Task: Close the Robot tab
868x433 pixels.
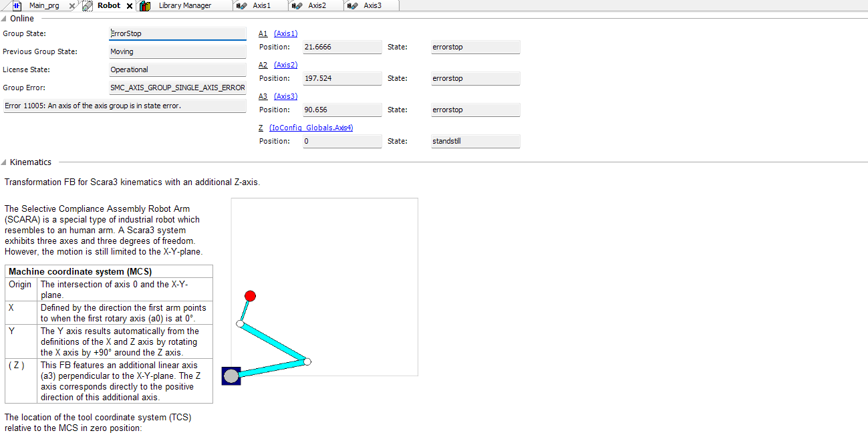Action: pyautogui.click(x=130, y=6)
